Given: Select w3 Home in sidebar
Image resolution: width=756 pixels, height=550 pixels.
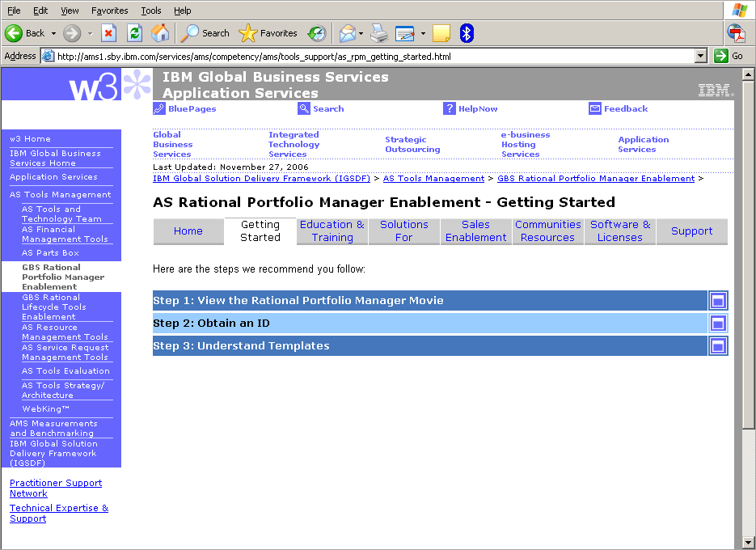Looking at the screenshot, I should 30,139.
